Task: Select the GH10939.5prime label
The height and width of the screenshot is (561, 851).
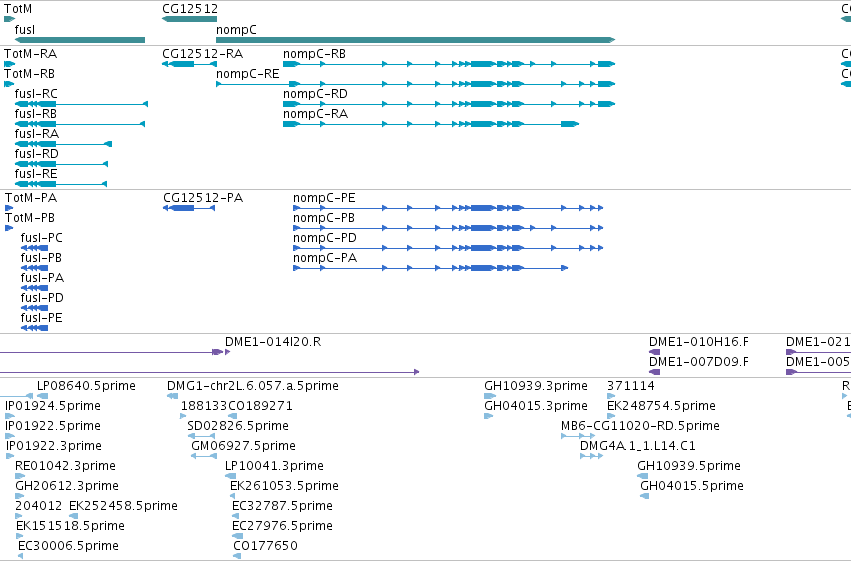Action: pyautogui.click(x=689, y=467)
